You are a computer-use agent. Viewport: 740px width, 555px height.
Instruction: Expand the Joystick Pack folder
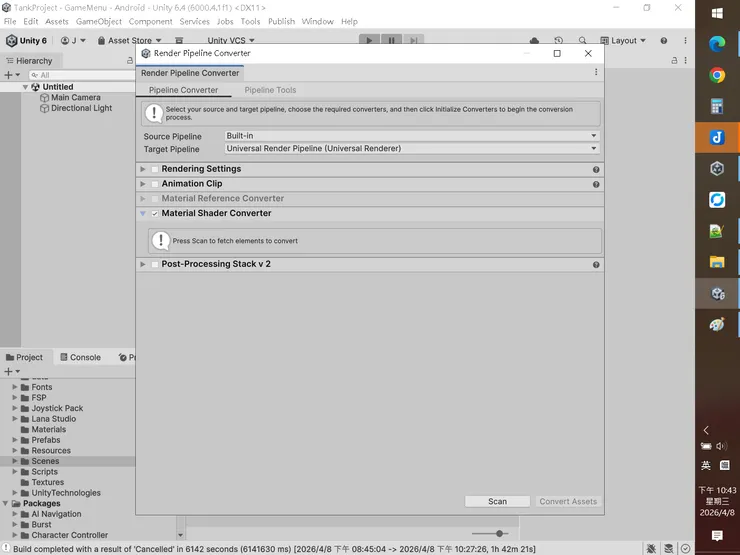[15, 408]
